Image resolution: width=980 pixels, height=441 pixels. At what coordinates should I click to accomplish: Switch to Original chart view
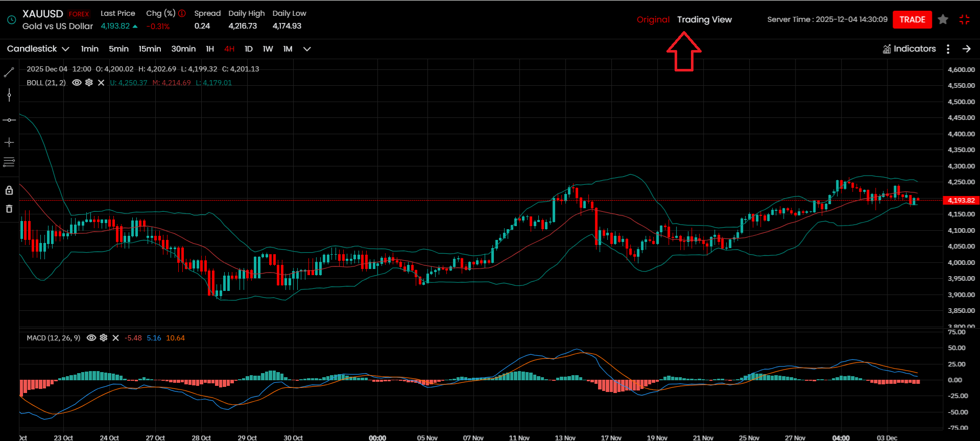pos(653,19)
